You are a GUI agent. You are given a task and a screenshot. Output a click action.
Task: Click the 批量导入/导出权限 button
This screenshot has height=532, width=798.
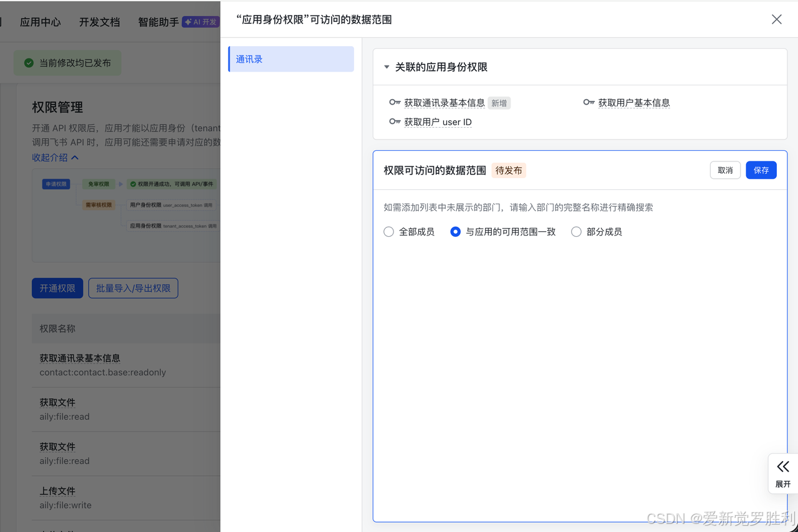tap(133, 288)
